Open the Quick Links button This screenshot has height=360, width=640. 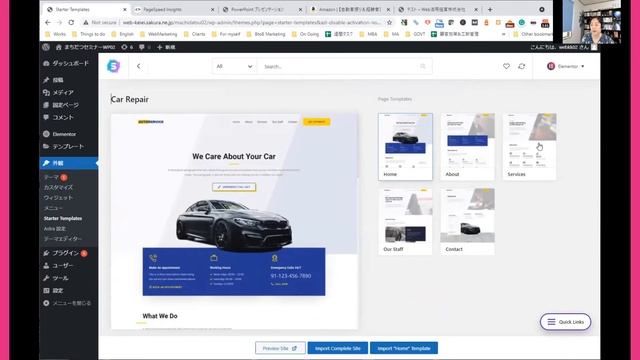[566, 322]
